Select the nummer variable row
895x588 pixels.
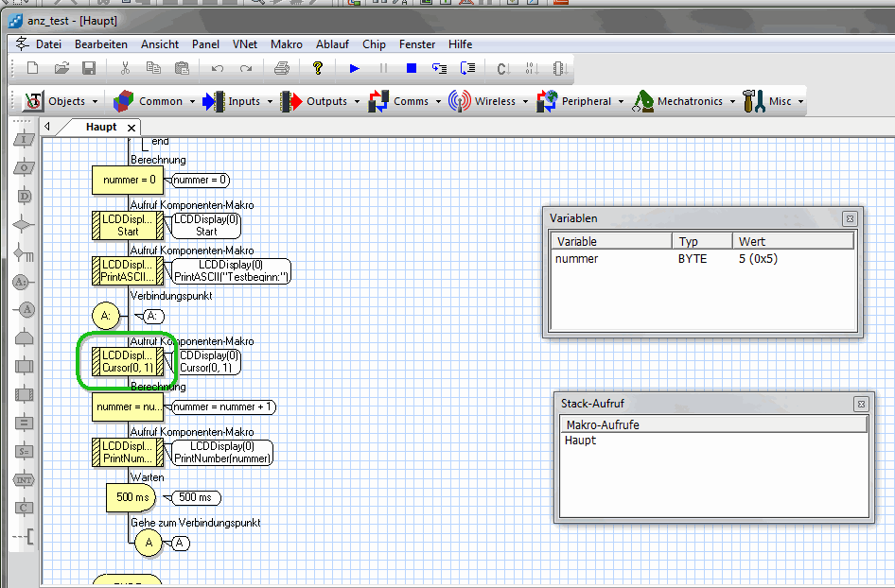coord(702,258)
